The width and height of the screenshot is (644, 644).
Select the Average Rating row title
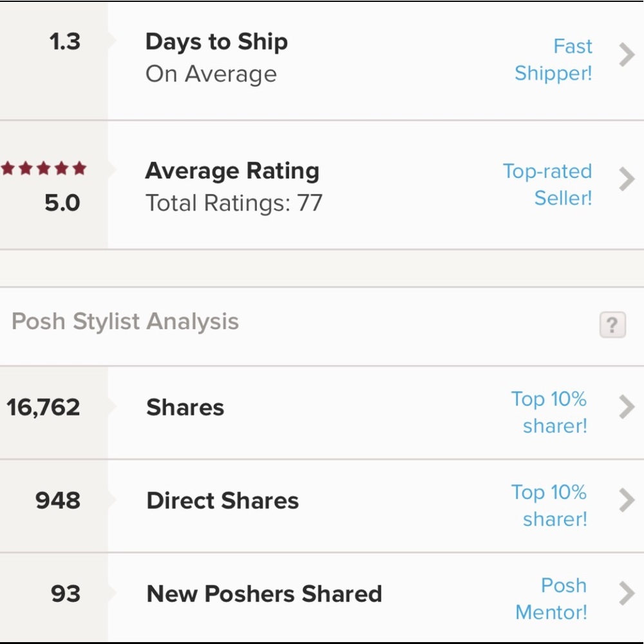(232, 171)
